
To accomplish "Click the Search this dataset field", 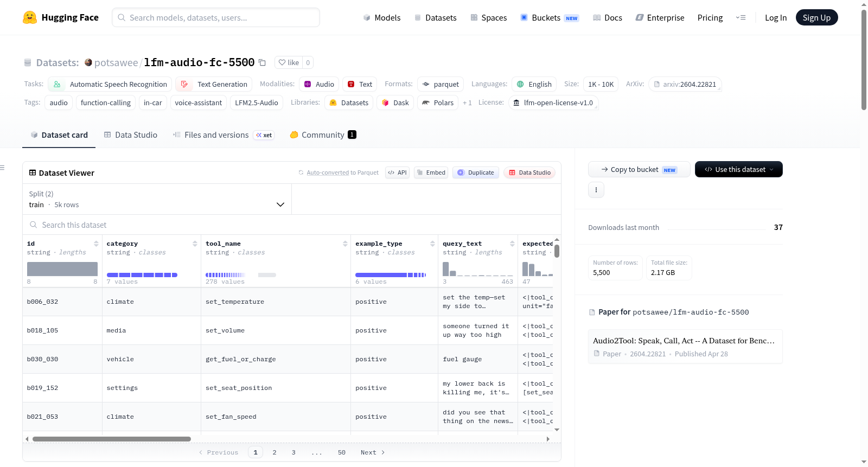I will [292, 225].
